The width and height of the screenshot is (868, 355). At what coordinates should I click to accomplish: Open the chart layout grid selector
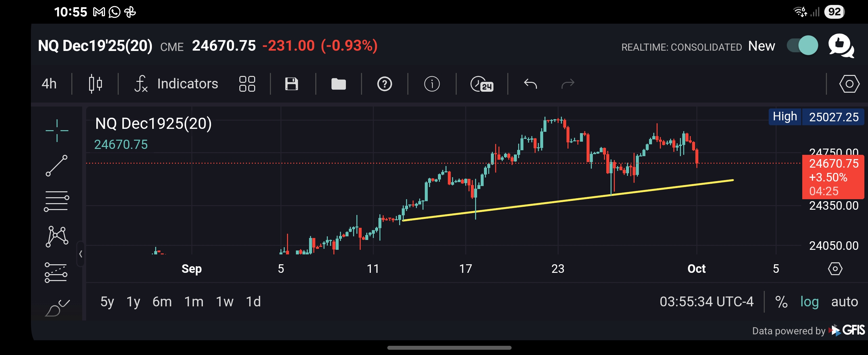coord(247,83)
